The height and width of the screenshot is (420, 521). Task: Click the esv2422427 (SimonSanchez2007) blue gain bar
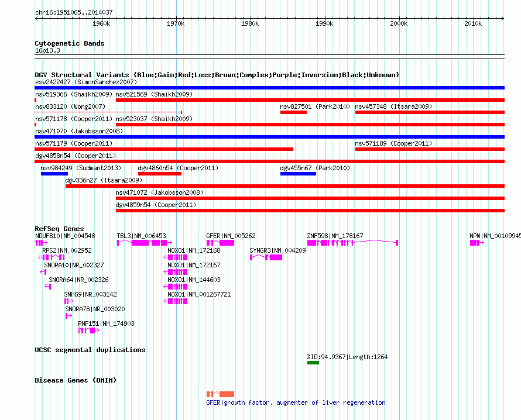[x=269, y=88]
